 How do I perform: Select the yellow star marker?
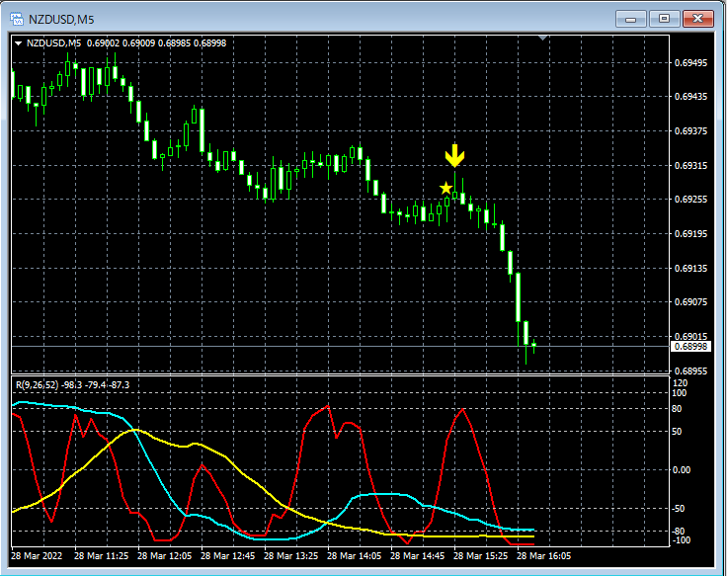click(x=445, y=188)
